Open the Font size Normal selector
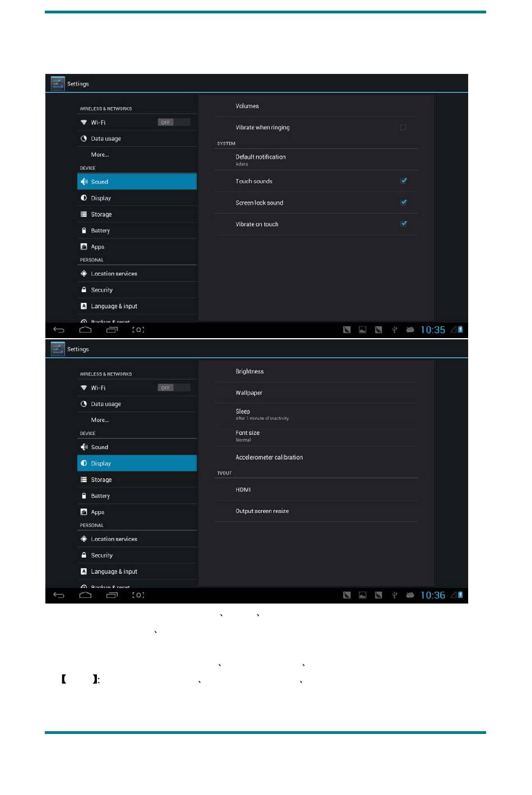 tap(316, 436)
